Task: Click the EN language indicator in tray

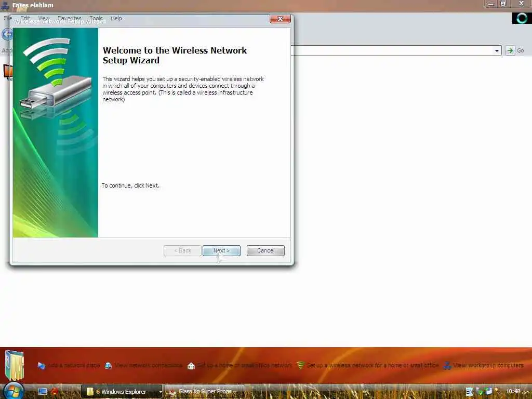Action: click(469, 392)
